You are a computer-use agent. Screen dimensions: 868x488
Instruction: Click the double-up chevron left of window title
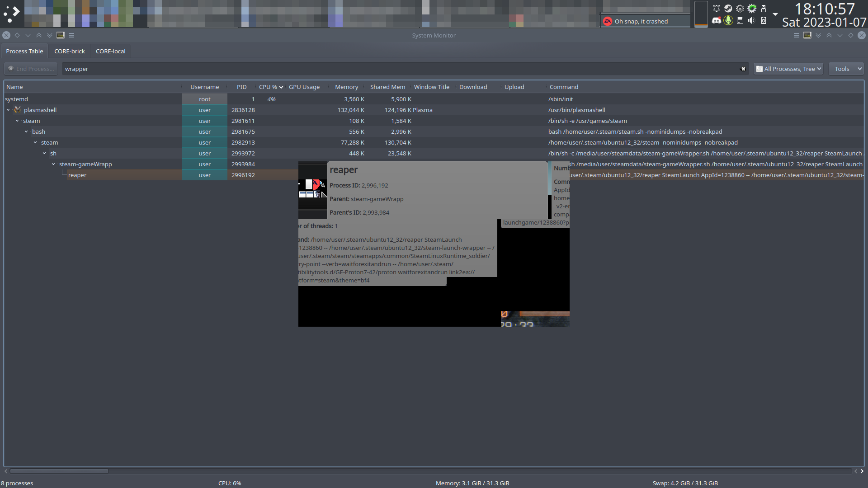point(39,35)
